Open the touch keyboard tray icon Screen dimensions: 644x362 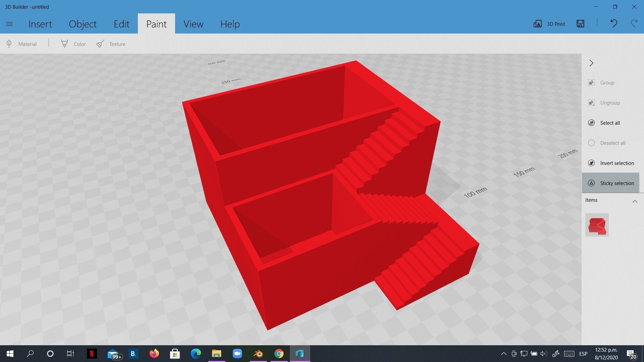point(569,354)
